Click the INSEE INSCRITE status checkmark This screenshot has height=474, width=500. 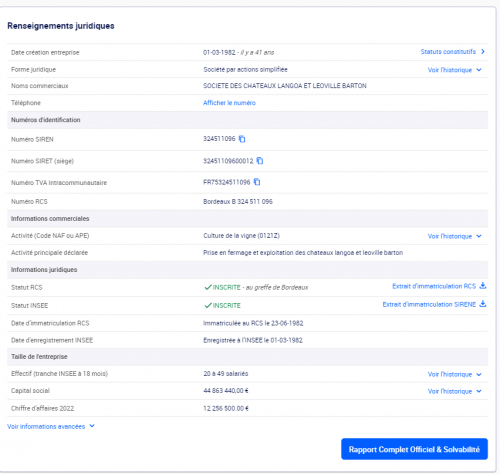pos(208,305)
